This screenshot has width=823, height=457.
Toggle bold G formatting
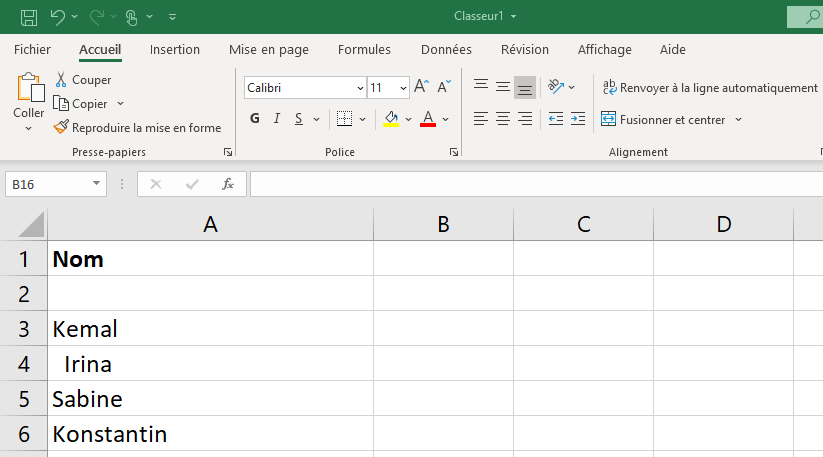click(x=255, y=119)
